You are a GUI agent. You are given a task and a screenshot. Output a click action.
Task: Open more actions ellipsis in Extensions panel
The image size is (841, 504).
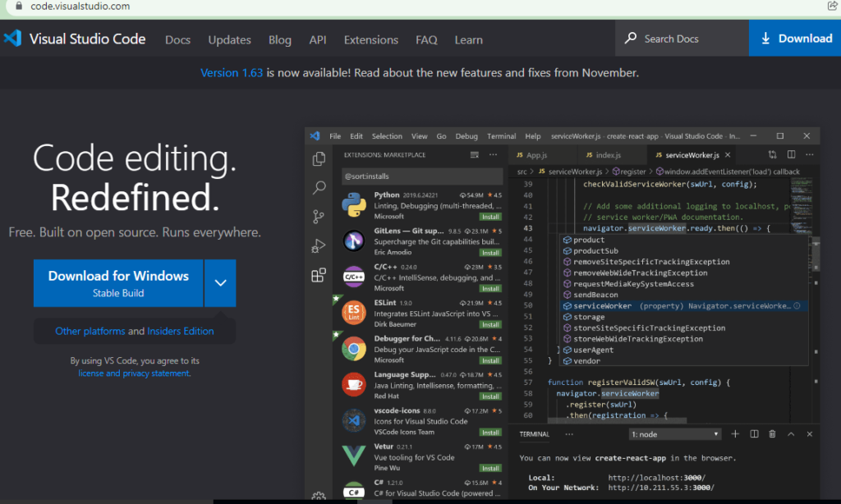tap(493, 155)
